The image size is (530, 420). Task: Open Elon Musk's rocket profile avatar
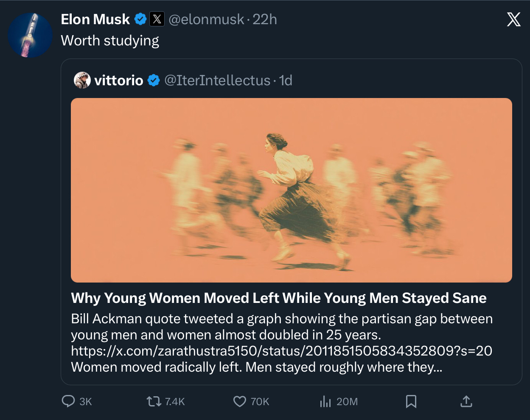pyautogui.click(x=30, y=35)
